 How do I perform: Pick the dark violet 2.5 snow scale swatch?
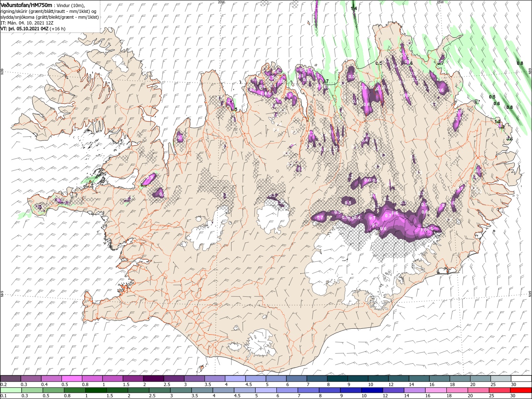pyautogui.click(x=174, y=378)
